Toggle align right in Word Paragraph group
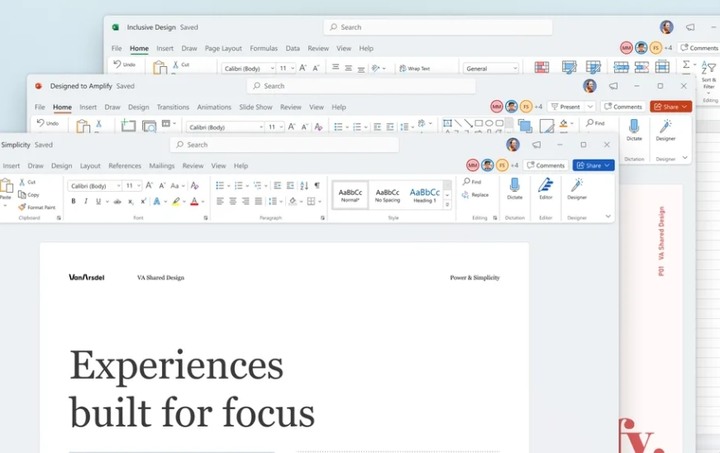720x453 pixels. coord(246,201)
